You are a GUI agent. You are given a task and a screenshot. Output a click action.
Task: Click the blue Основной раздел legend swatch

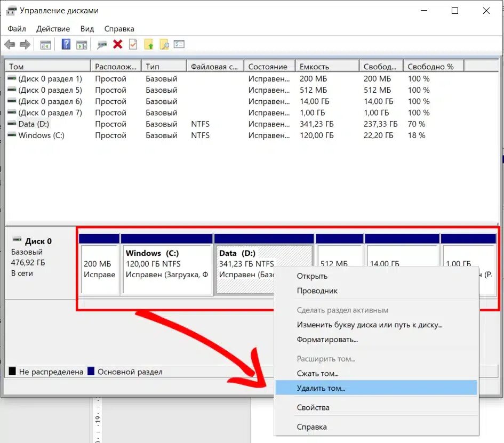[91, 372]
